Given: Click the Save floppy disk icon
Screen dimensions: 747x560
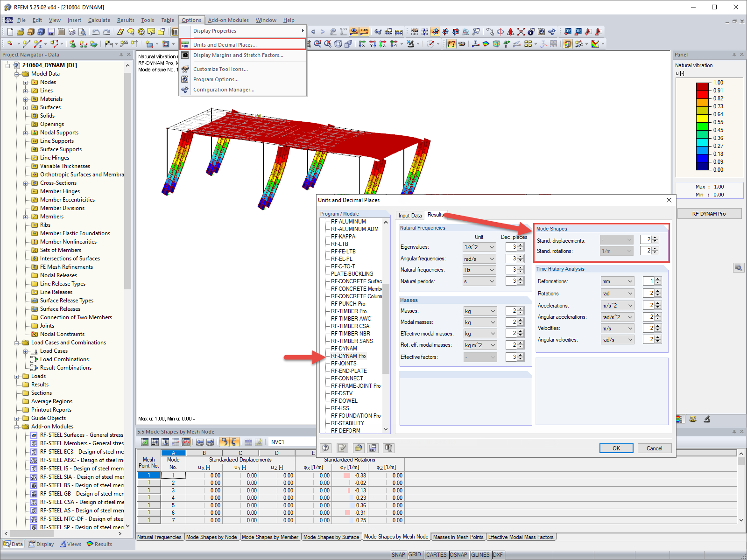Looking at the screenshot, I should pos(51,32).
